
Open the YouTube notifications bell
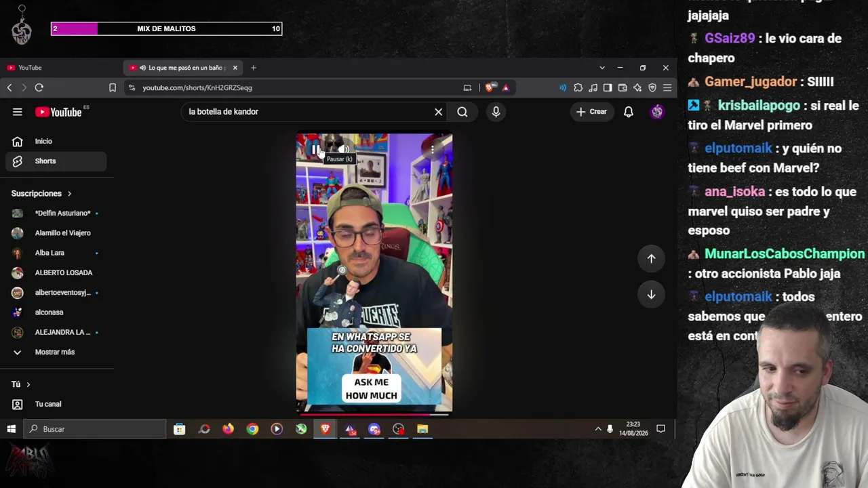coord(629,112)
